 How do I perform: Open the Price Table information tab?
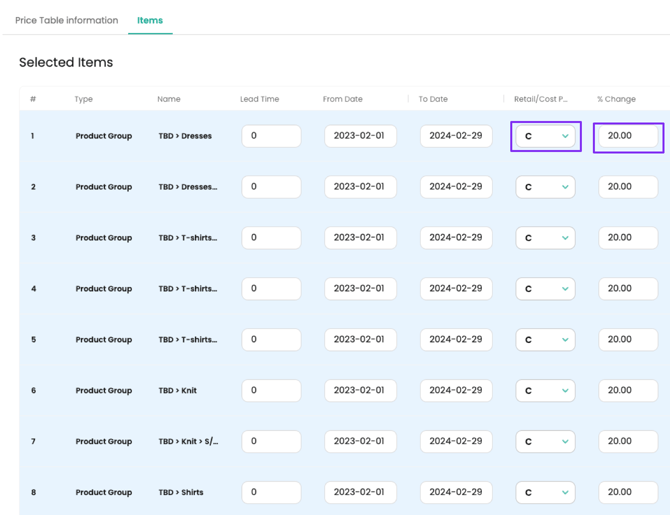coord(66,20)
